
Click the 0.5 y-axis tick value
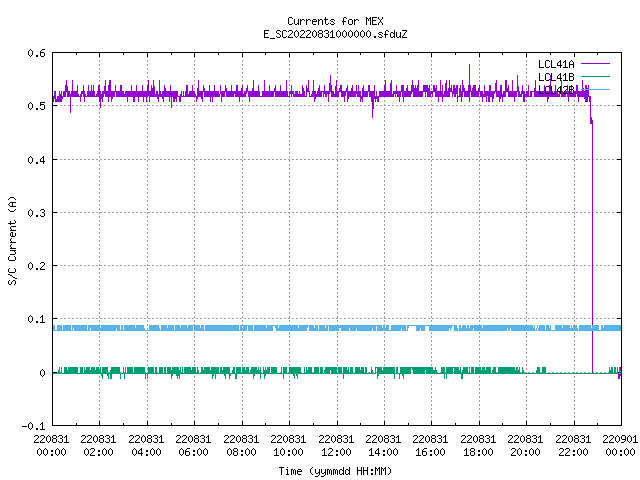[x=36, y=106]
